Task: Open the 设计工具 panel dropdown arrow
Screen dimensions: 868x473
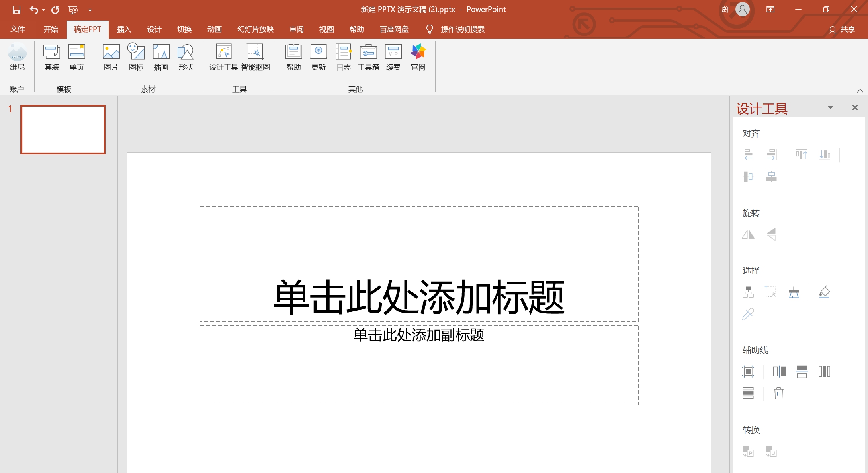Action: pos(830,107)
